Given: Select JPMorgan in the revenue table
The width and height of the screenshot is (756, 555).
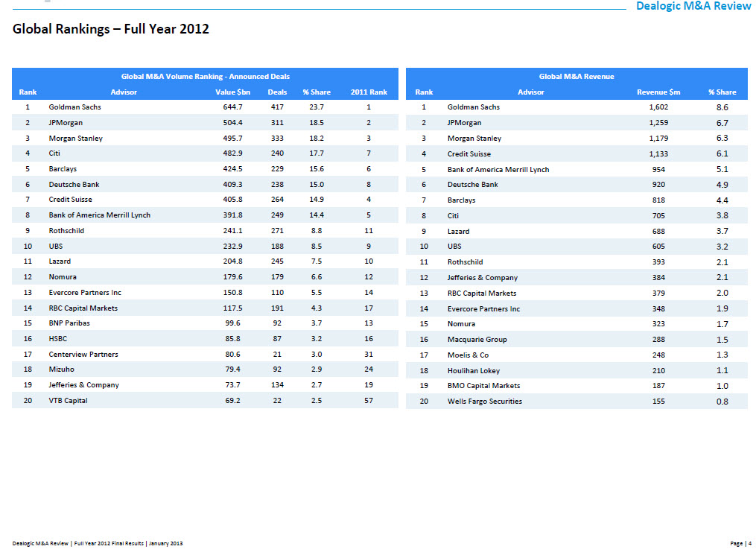Looking at the screenshot, I should [464, 122].
